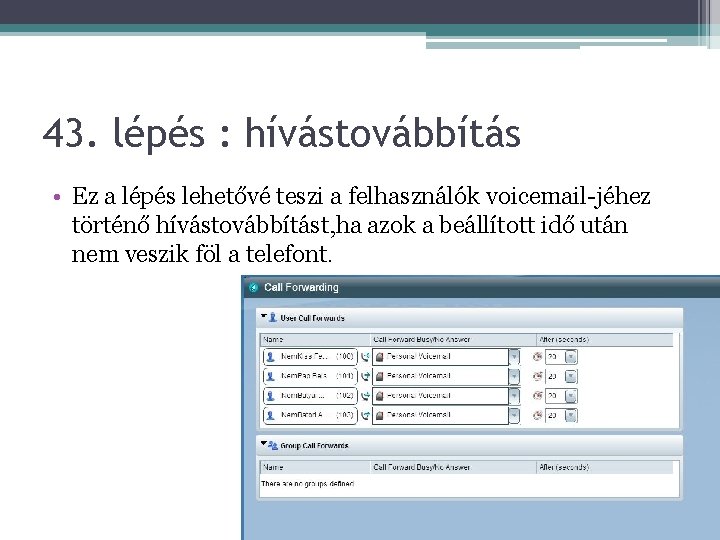Click timer clock icon in extension 100 row
This screenshot has height=540, width=720.
click(x=537, y=356)
